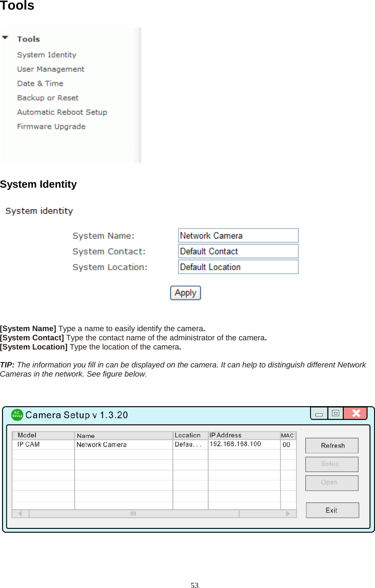Click the Open button

pyautogui.click(x=332, y=483)
